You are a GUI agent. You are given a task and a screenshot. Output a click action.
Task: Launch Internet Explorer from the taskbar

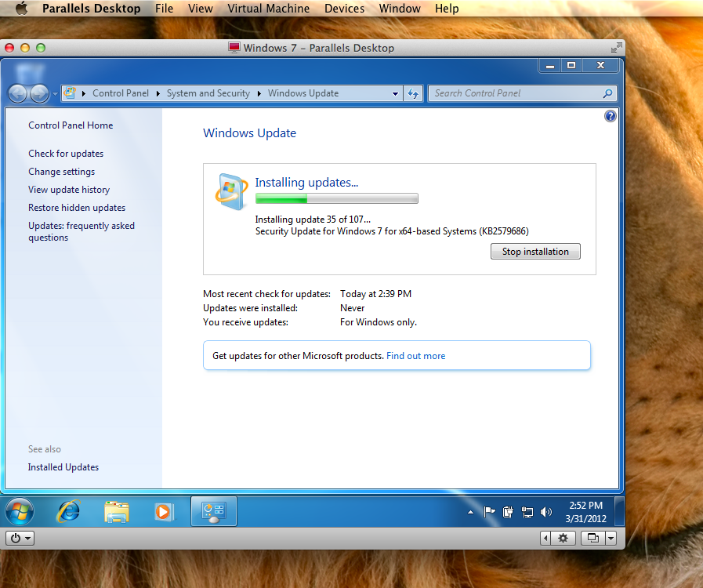pyautogui.click(x=68, y=511)
